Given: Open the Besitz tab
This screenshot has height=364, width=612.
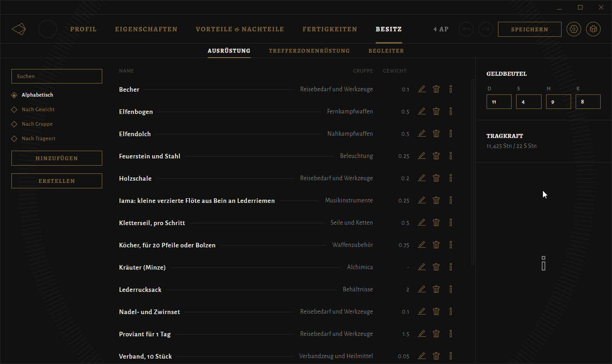Looking at the screenshot, I should [388, 29].
